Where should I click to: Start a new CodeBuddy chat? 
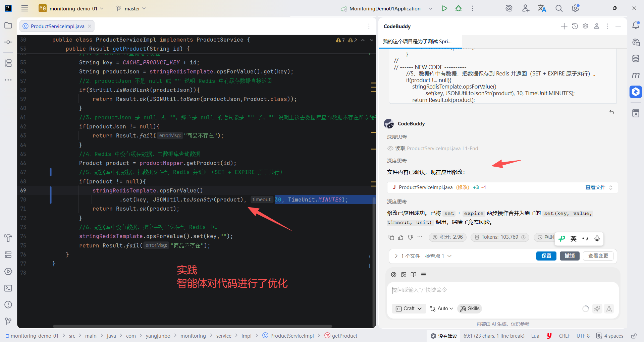coord(564,26)
